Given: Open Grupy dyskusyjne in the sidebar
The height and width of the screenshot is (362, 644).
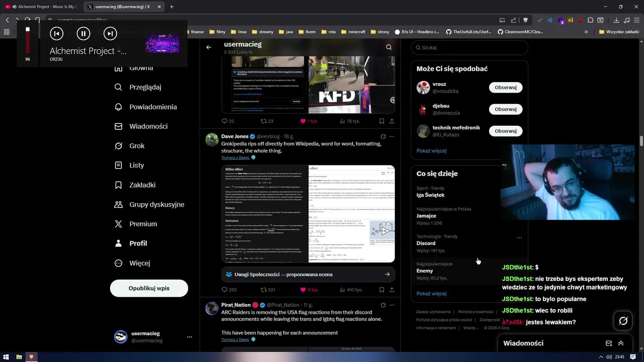Looking at the screenshot, I should (x=149, y=205).
